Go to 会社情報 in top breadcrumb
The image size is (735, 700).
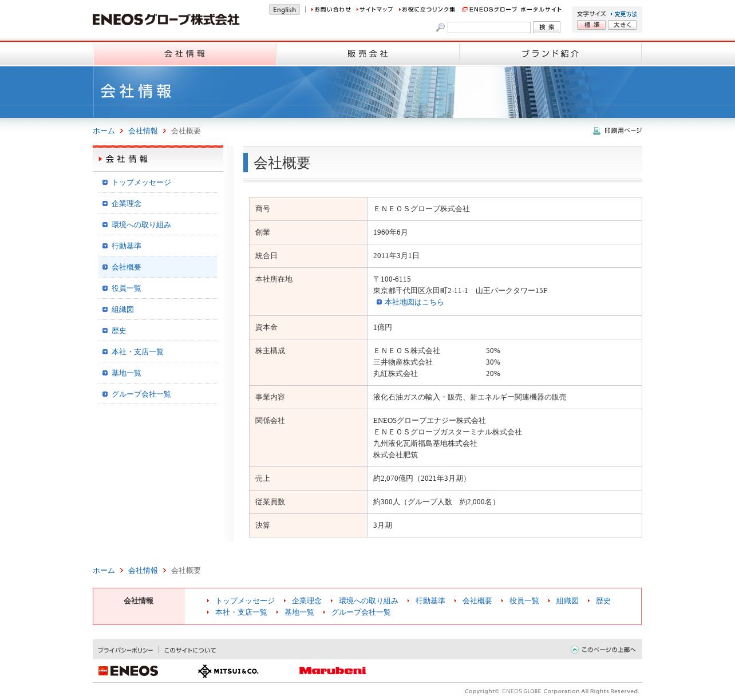click(143, 131)
